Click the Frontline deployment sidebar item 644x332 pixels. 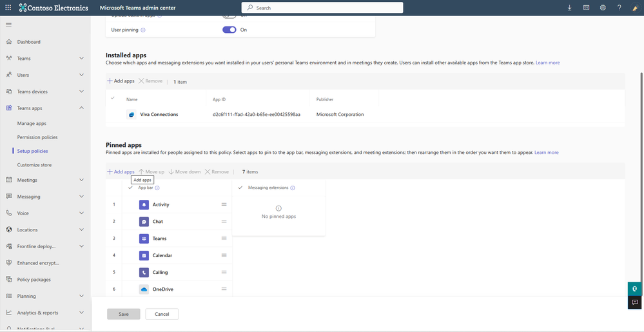(36, 246)
